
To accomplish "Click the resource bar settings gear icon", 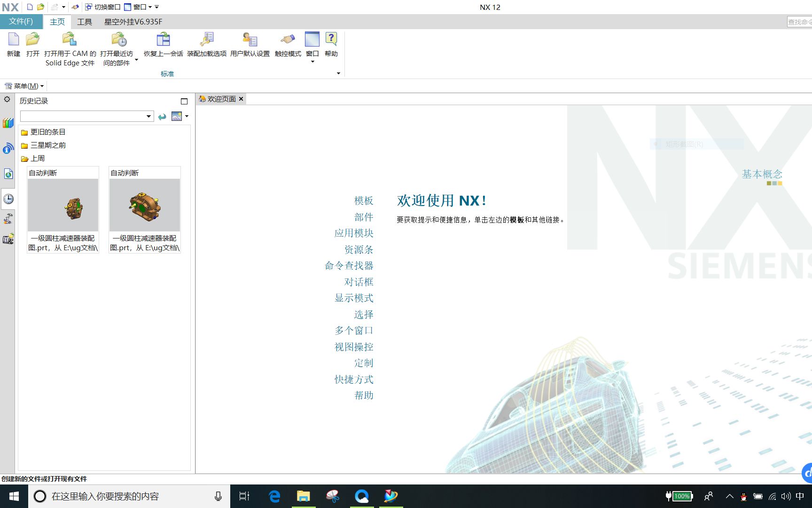I will (x=7, y=99).
